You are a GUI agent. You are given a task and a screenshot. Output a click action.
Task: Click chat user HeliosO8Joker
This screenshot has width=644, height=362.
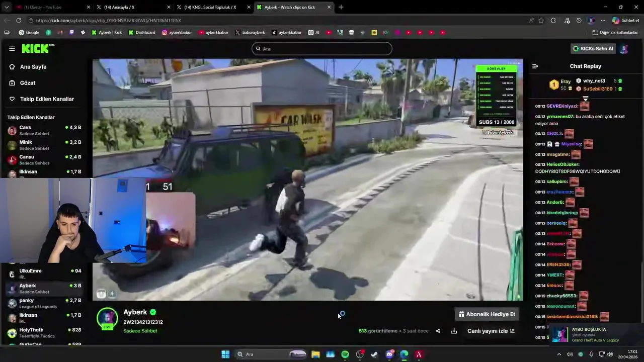click(563, 164)
